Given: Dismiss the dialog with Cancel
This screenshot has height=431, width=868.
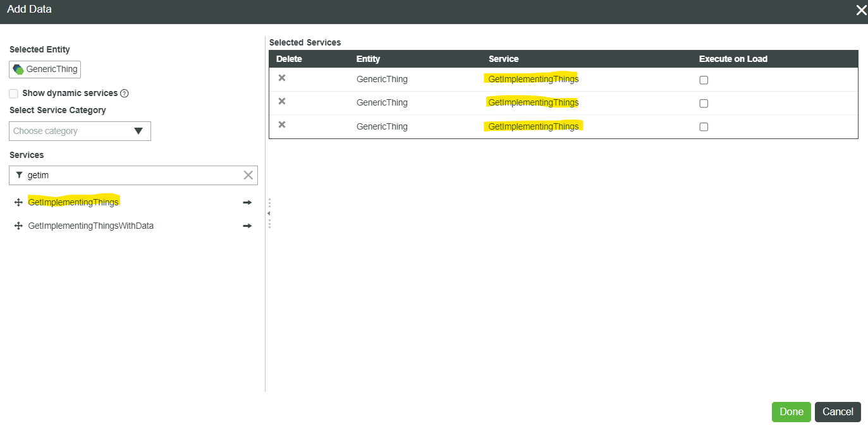Looking at the screenshot, I should [x=838, y=411].
